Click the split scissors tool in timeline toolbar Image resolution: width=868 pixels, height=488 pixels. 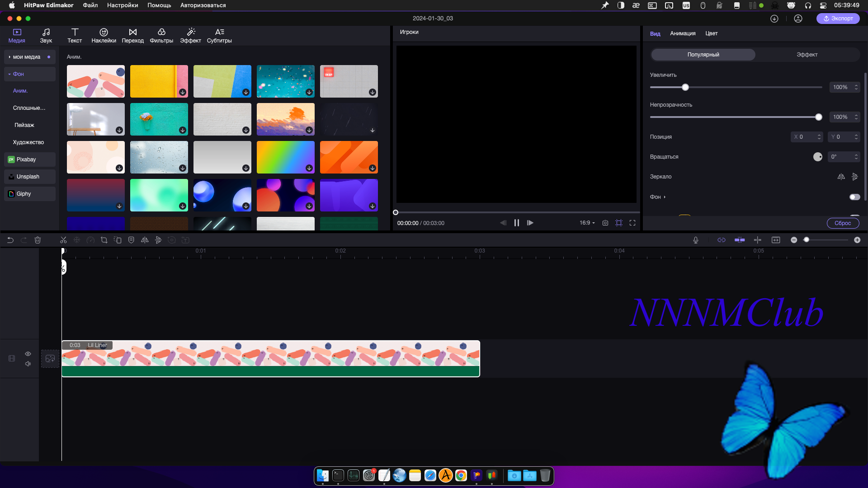(x=63, y=240)
